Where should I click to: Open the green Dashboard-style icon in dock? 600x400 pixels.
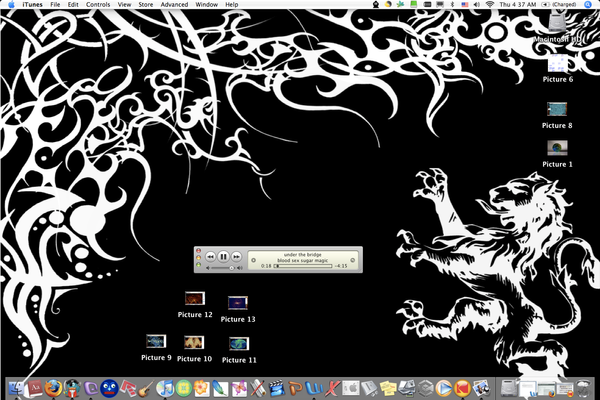(x=184, y=389)
